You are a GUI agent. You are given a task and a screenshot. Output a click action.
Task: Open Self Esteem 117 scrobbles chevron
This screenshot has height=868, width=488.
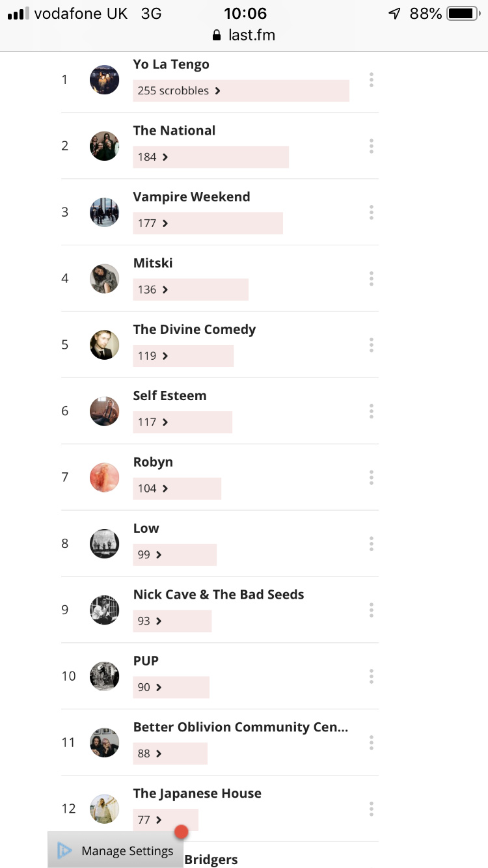pos(165,422)
